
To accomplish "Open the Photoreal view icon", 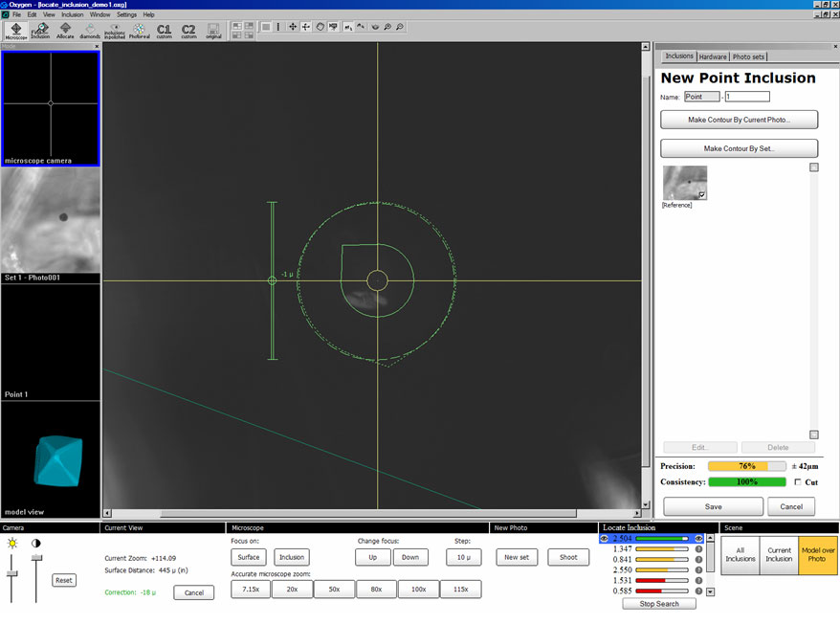I will pos(141,31).
